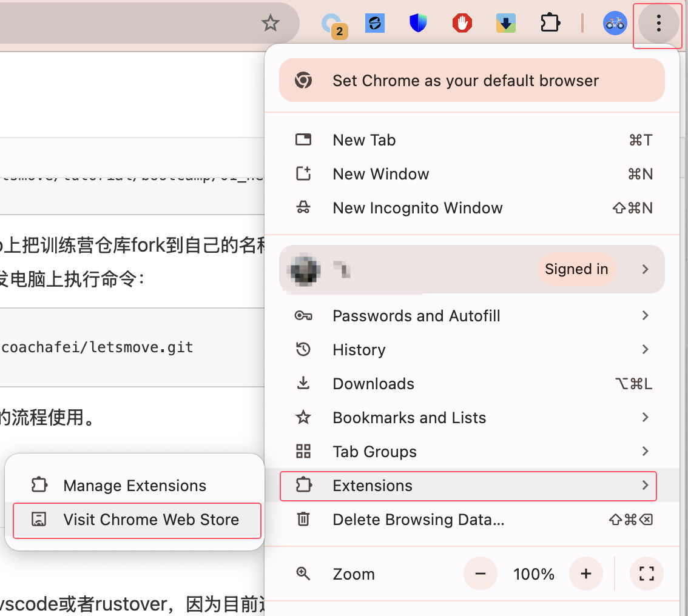Click the New Tab icon
Image resolution: width=688 pixels, height=616 pixels.
pos(303,140)
